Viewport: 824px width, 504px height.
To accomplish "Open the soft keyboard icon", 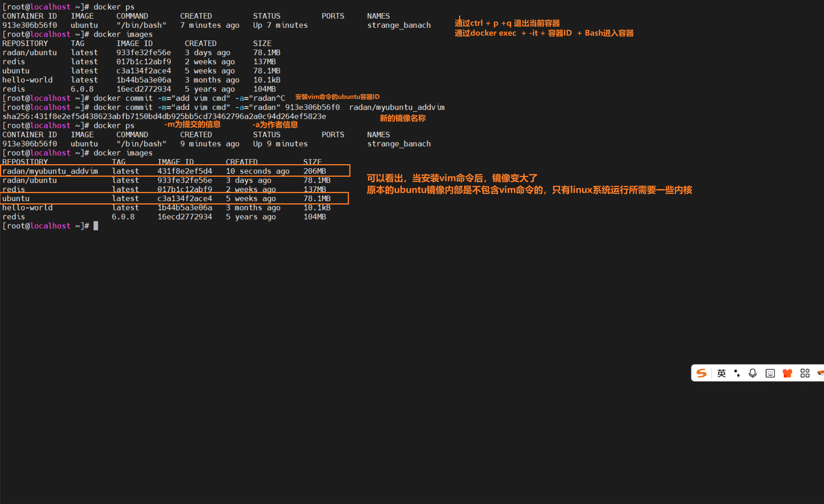I will (x=770, y=373).
